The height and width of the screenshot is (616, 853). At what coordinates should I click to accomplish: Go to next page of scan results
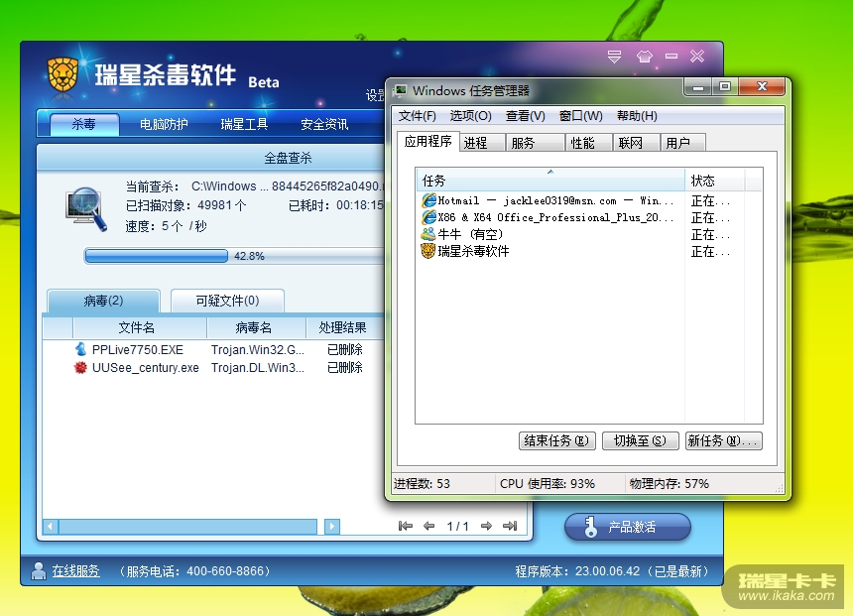(x=486, y=526)
